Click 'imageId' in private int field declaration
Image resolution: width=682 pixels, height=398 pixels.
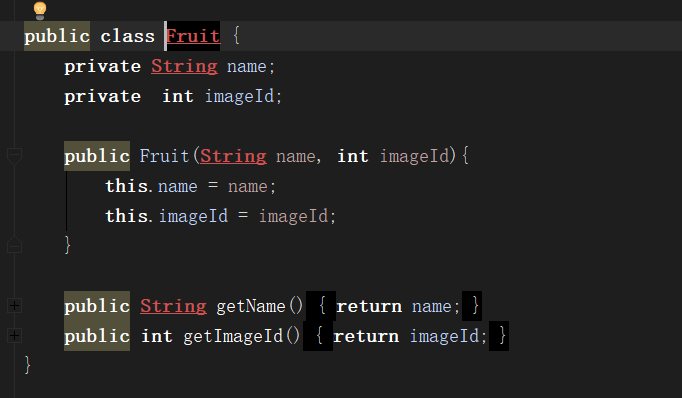tap(240, 96)
